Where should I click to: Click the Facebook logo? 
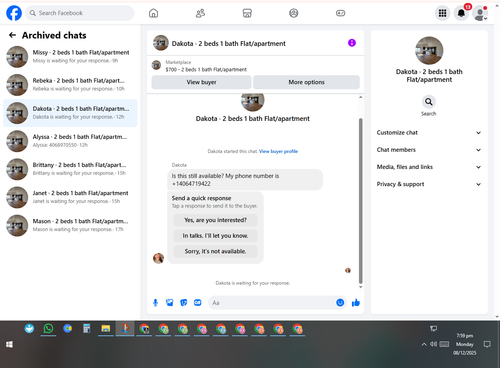(14, 13)
